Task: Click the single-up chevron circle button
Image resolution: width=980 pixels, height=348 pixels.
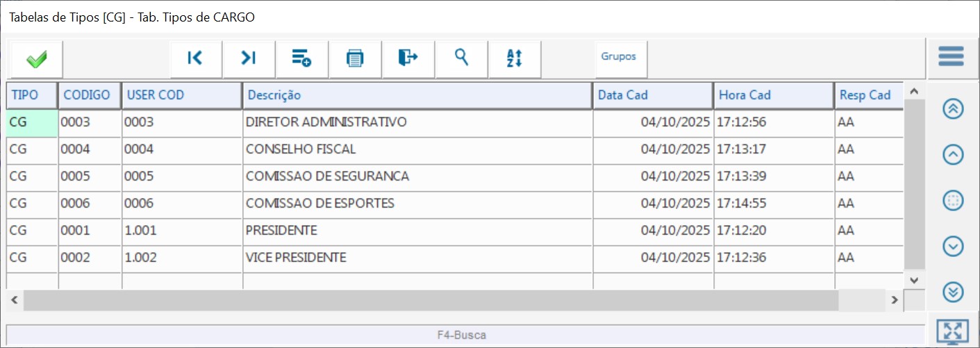Action: 953,155
